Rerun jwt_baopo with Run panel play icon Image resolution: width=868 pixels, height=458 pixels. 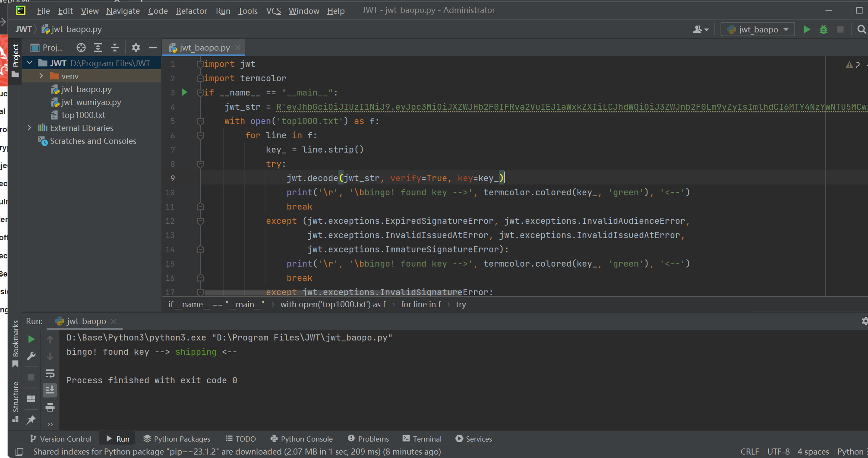tap(31, 339)
